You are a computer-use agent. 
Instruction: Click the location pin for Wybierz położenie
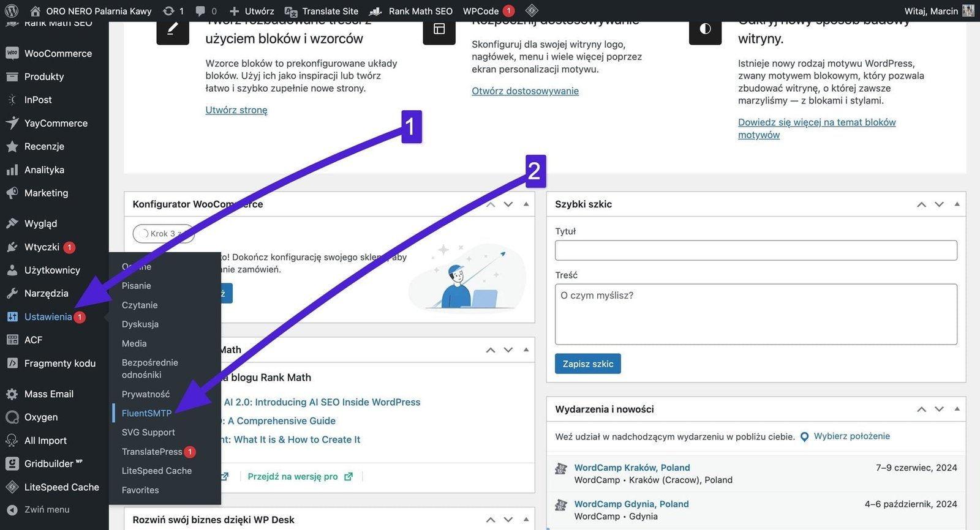coord(804,437)
